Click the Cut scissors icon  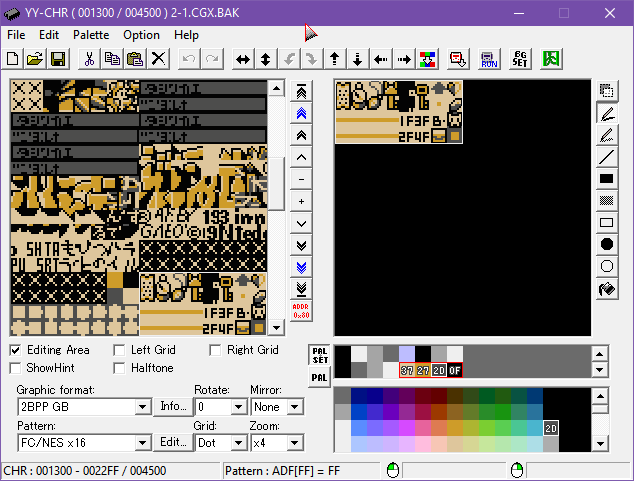(x=89, y=59)
